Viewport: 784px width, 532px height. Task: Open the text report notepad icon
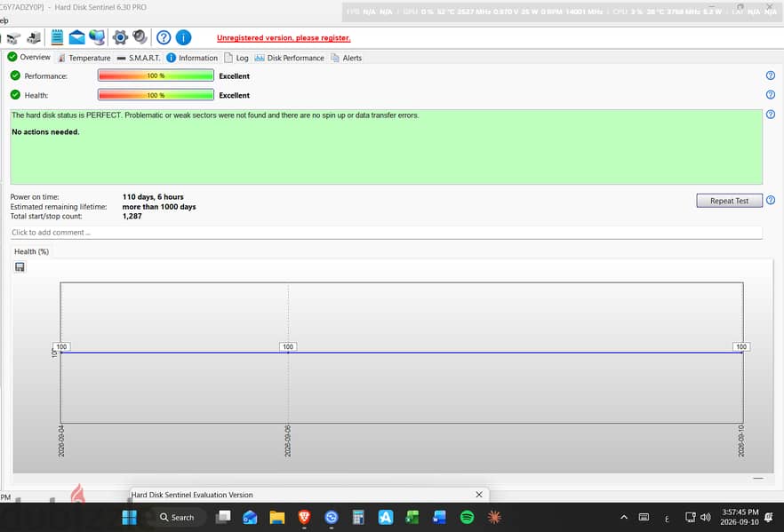pos(57,37)
